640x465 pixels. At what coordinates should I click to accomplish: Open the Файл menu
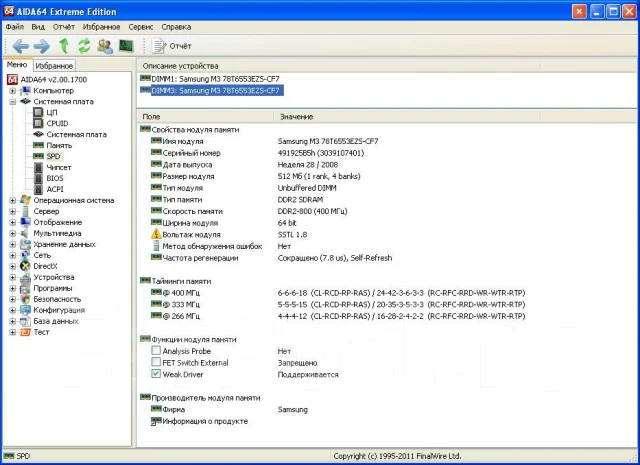15,27
